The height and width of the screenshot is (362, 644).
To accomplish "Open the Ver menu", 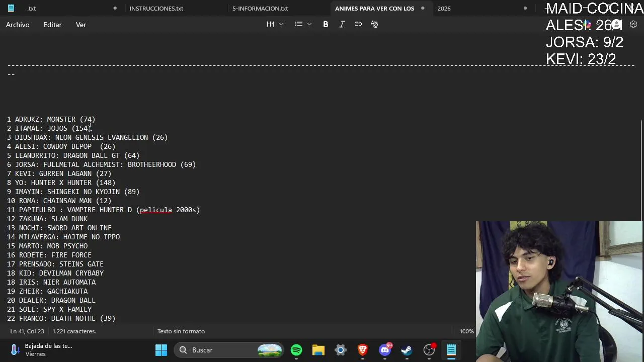I will 81,25.
